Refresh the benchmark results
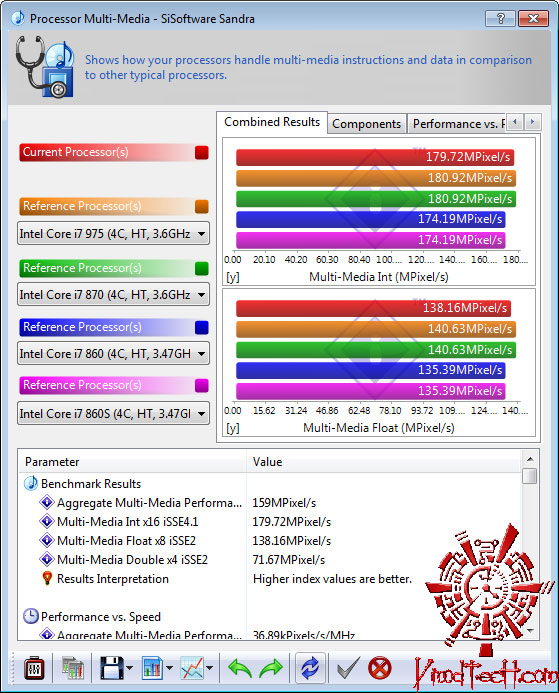 [310, 668]
